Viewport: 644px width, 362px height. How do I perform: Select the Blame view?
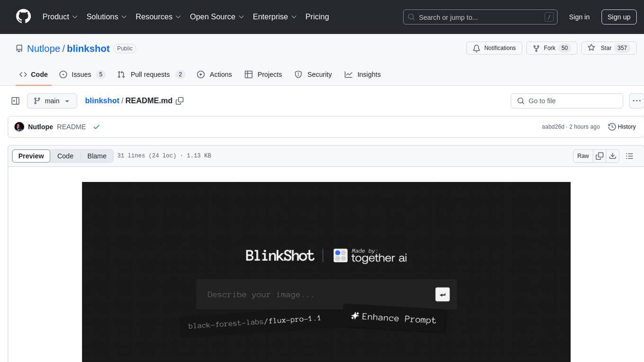pyautogui.click(x=97, y=156)
